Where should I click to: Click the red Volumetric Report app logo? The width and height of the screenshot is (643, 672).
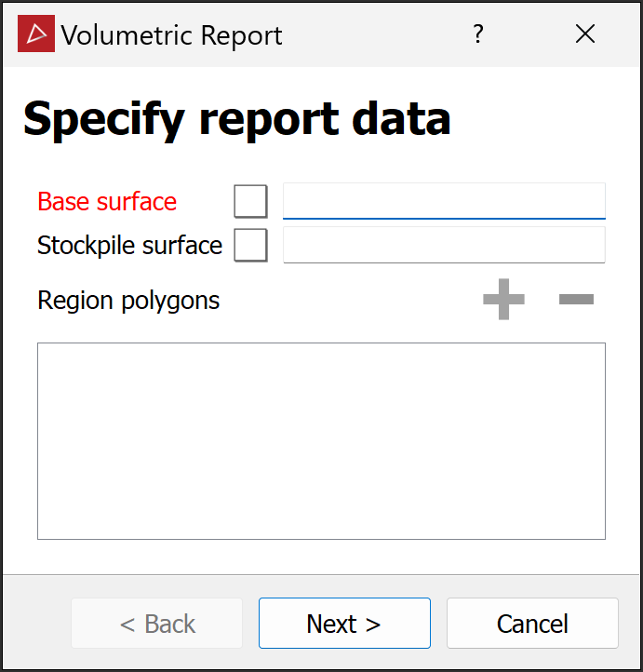coord(36,35)
